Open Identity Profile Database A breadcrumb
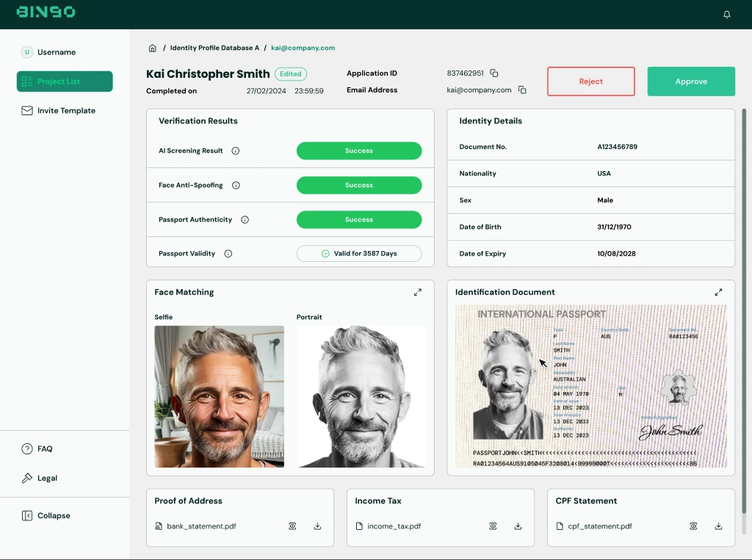The height and width of the screenshot is (560, 752). tap(214, 48)
